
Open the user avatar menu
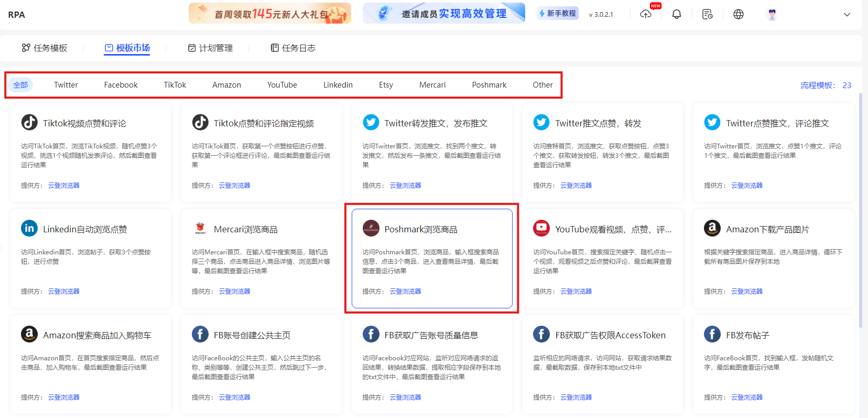[772, 14]
